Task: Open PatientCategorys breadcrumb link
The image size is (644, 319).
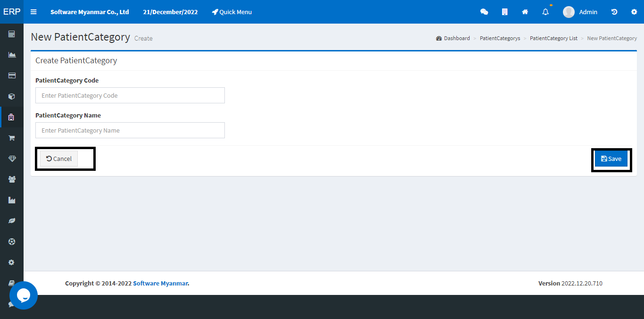Action: [500, 38]
